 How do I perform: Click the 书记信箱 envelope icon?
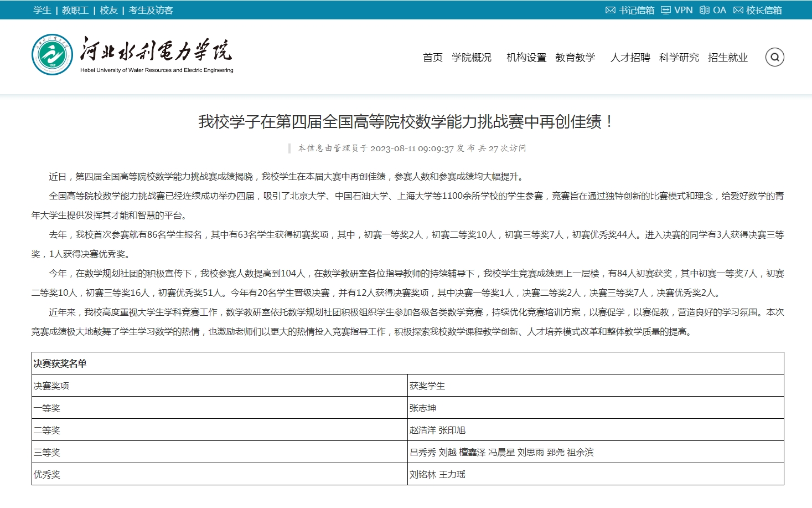pyautogui.click(x=609, y=9)
